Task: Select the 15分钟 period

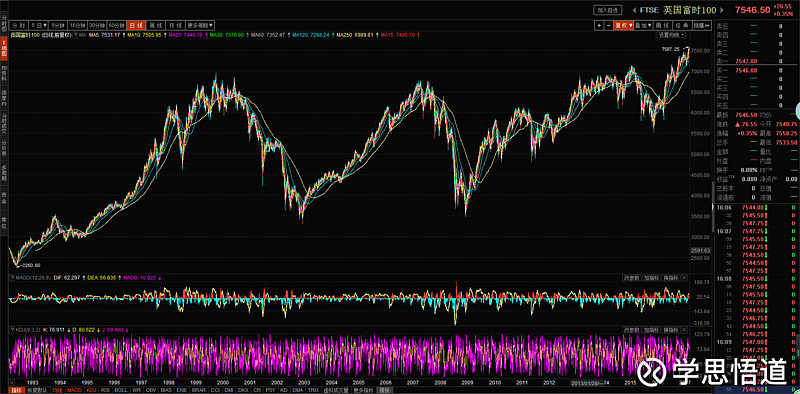Action: click(x=78, y=26)
